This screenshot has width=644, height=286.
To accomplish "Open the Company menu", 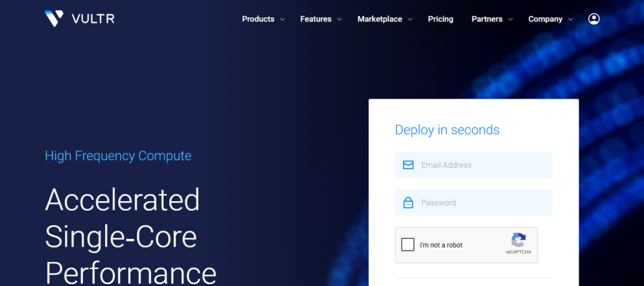I will coord(545,19).
